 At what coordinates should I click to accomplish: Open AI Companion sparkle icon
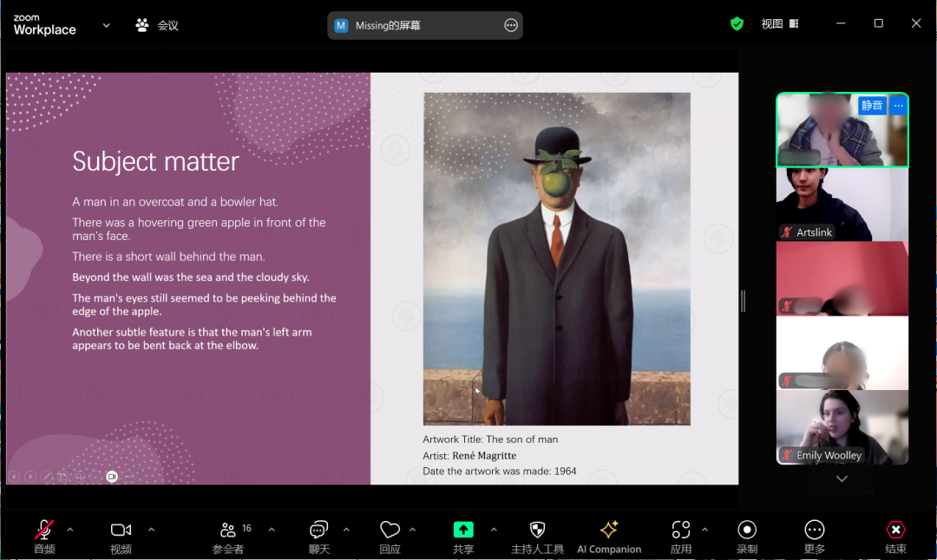pyautogui.click(x=609, y=530)
